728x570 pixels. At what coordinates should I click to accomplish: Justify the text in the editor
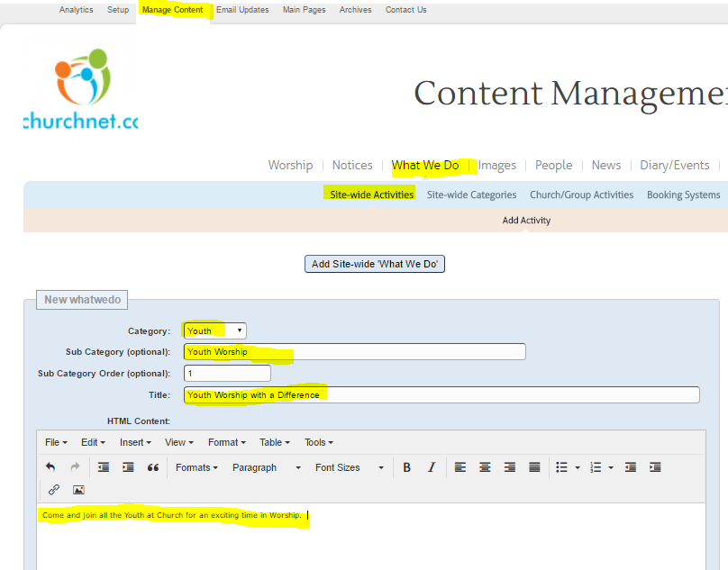(534, 467)
